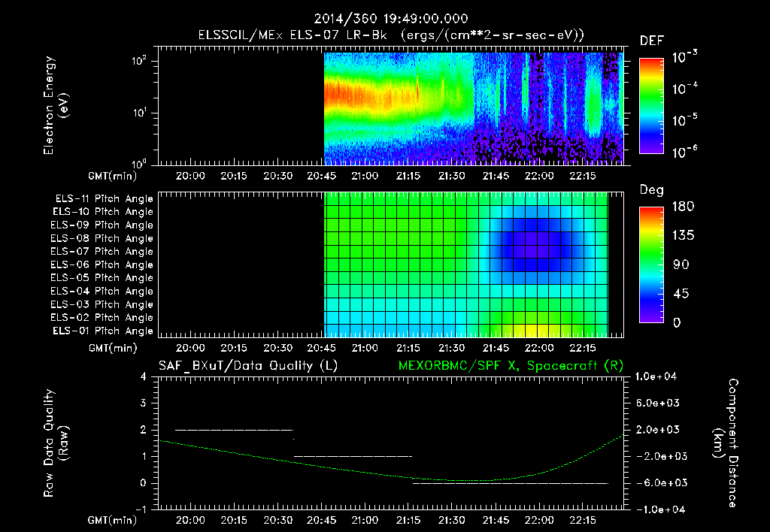
Task: Click the ELS-07 Pitch Angle row label
Action: [102, 251]
